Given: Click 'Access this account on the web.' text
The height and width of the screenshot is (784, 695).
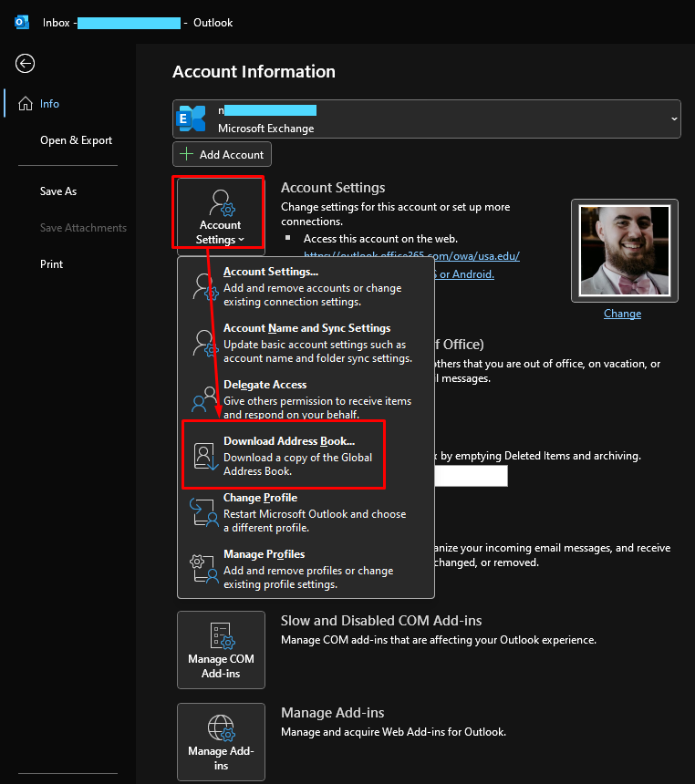Looking at the screenshot, I should (x=380, y=239).
